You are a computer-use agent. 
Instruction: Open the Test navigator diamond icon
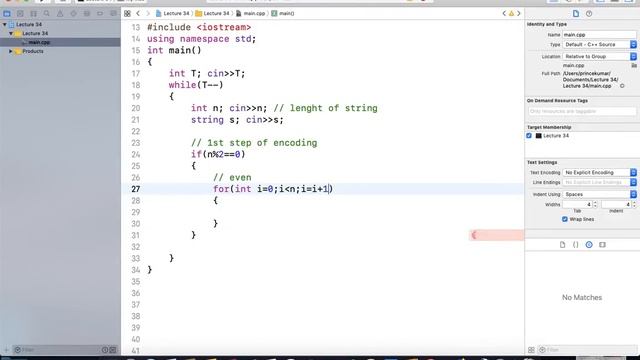[73, 13]
